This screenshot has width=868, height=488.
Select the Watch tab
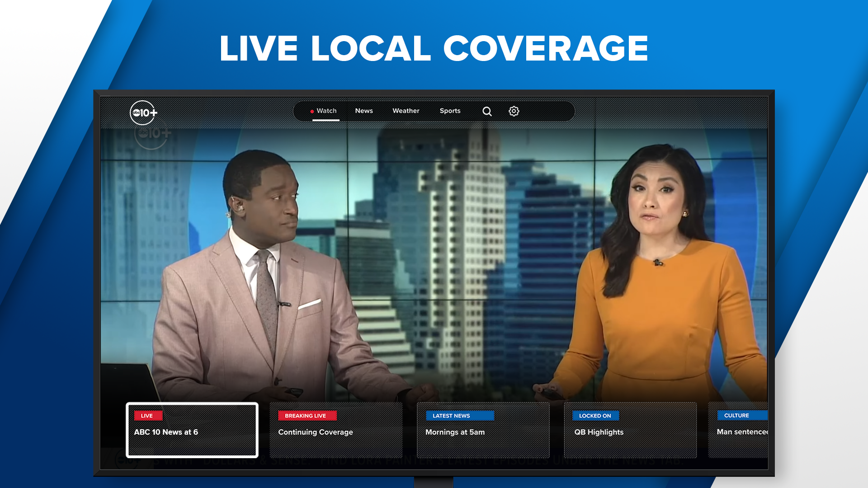326,111
